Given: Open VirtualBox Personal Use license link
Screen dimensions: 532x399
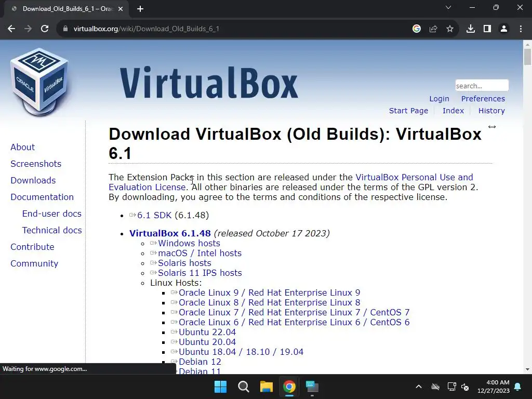Looking at the screenshot, I should click(414, 178).
